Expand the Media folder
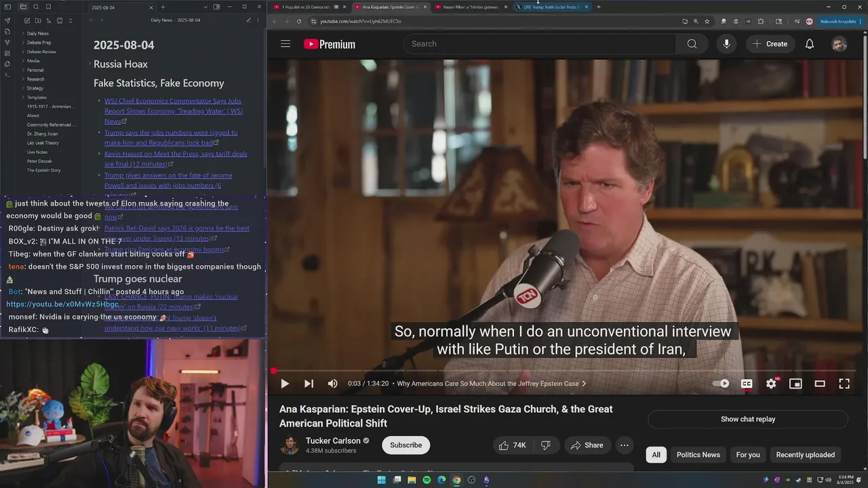Image resolution: width=868 pixels, height=488 pixels. coord(33,61)
